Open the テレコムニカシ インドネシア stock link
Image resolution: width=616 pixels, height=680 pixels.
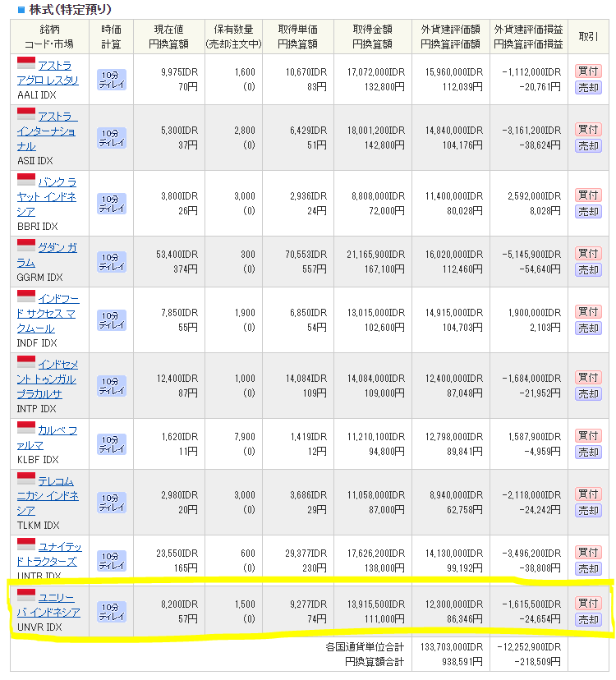pyautogui.click(x=48, y=496)
